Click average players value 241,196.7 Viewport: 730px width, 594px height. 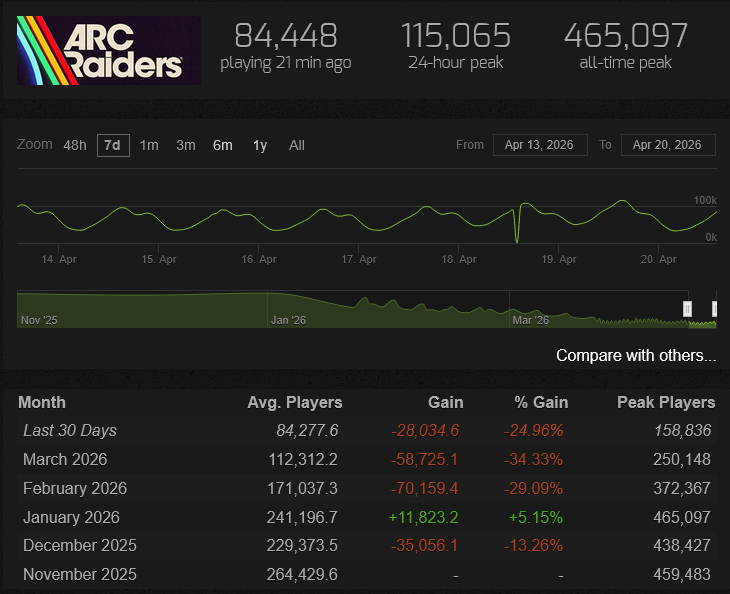[x=302, y=517]
